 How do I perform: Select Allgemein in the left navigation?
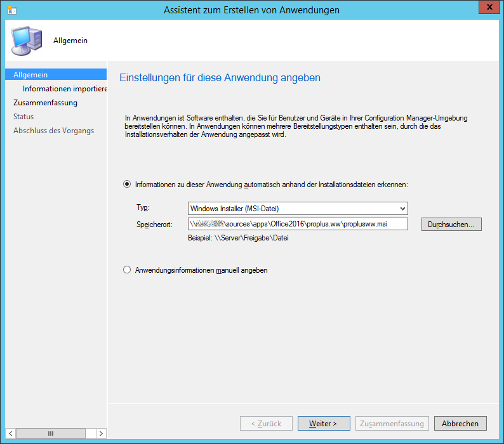(30, 75)
